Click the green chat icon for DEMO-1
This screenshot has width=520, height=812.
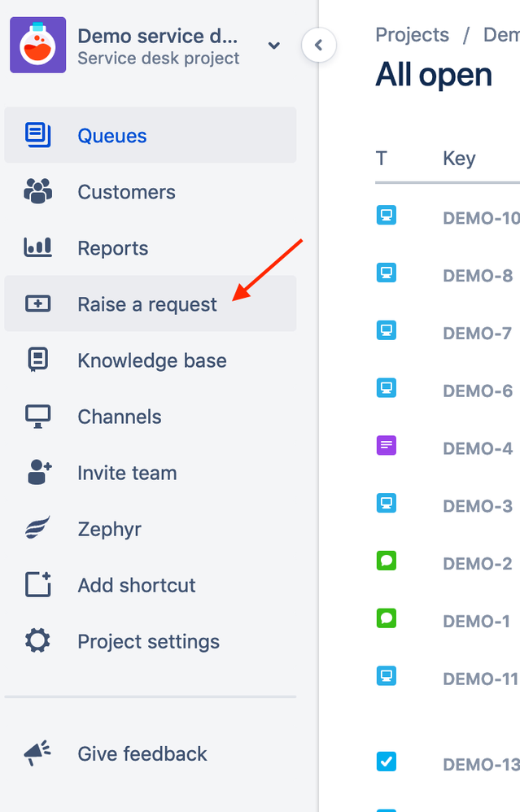click(386, 618)
